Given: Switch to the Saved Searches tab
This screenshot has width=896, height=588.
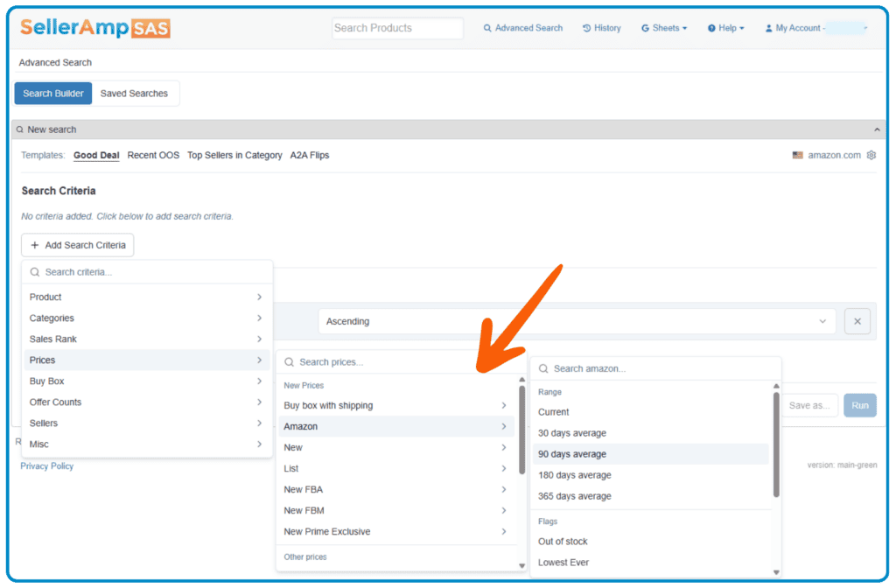Looking at the screenshot, I should 134,93.
